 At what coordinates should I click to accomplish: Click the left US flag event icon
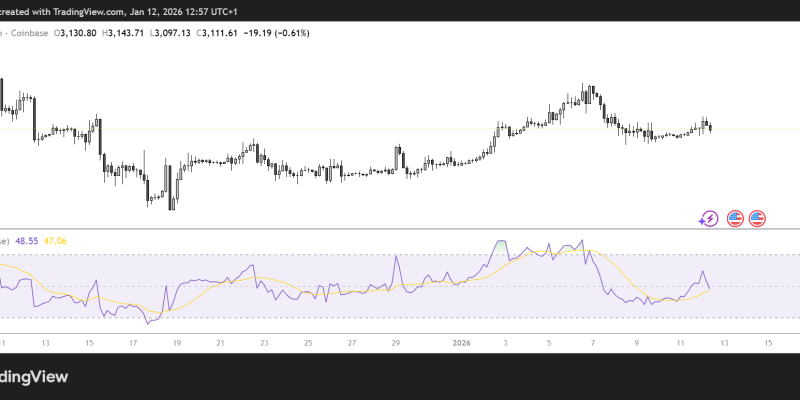(x=735, y=217)
